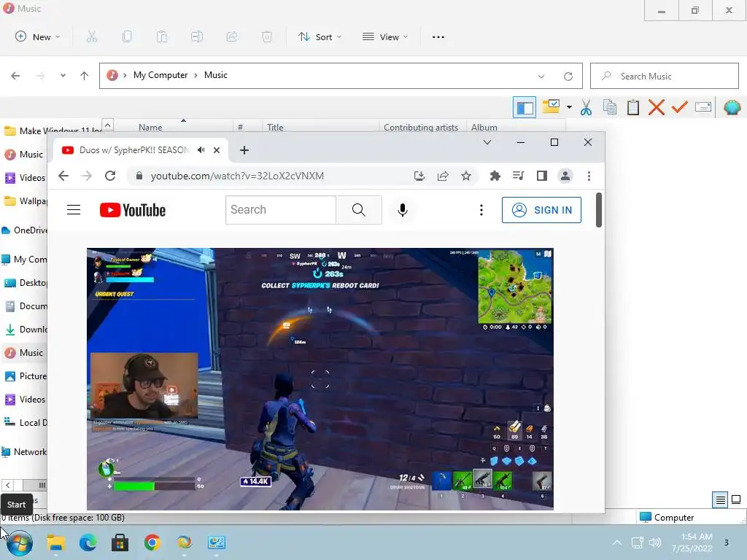Viewport: 747px width, 560px height.
Task: Open the View dropdown menu
Action: coord(385,36)
